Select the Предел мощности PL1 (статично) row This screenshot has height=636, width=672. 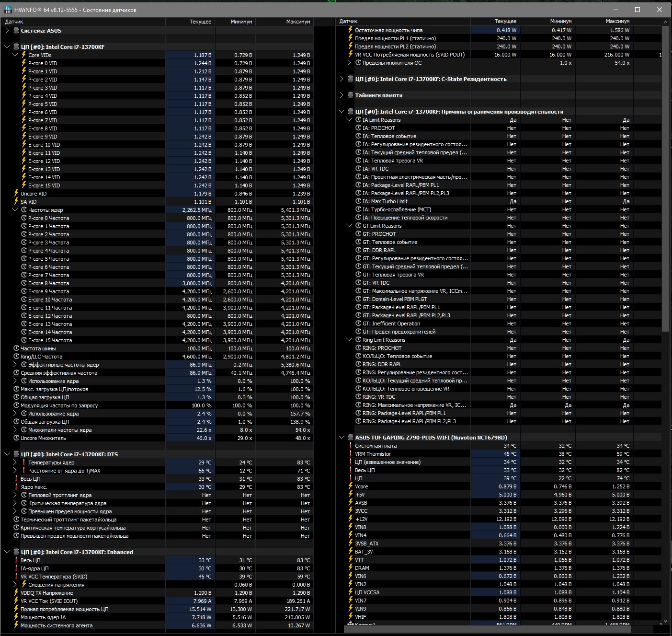click(x=499, y=38)
